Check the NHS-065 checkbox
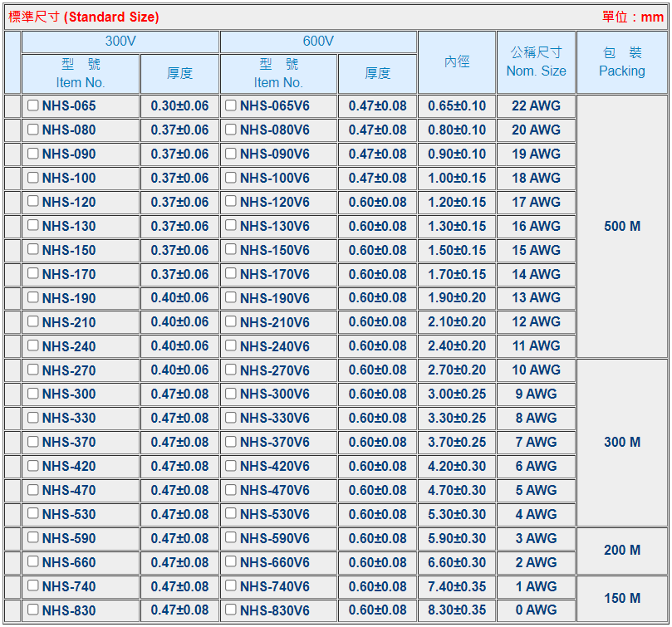Screen dimensions: 672x627 [33, 105]
